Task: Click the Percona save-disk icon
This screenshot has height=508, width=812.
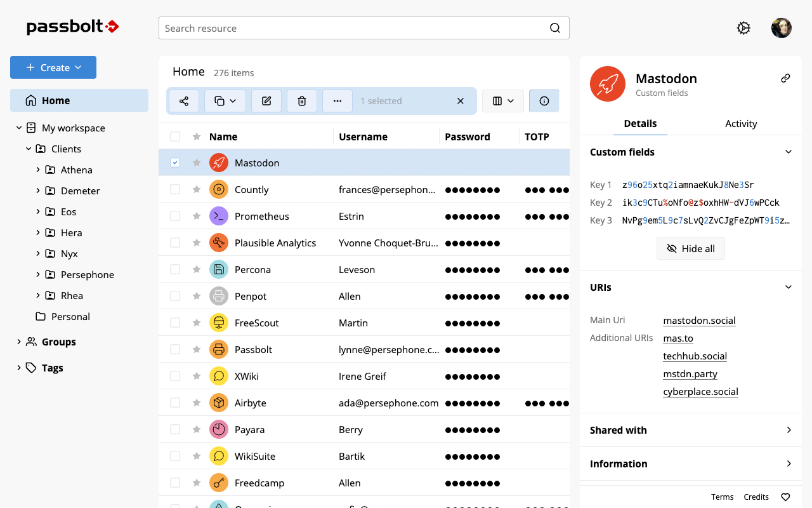Action: (218, 269)
